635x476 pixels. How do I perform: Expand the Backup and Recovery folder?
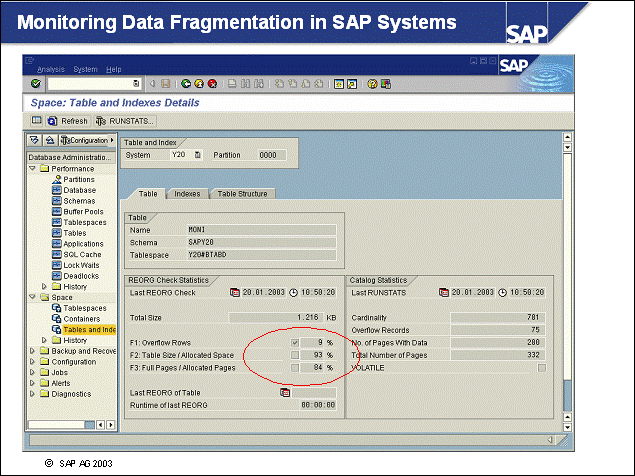[32, 351]
